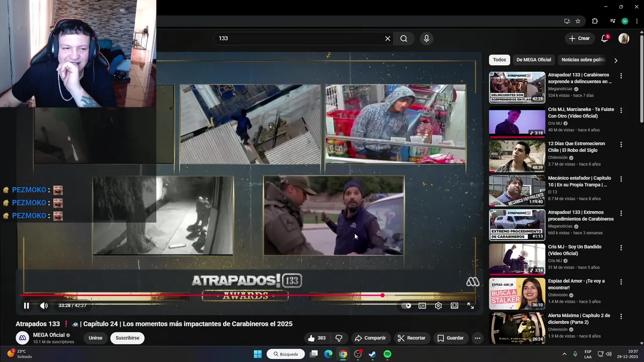
Task: Open Chrome extensions puzzle icon
Action: 595,21
